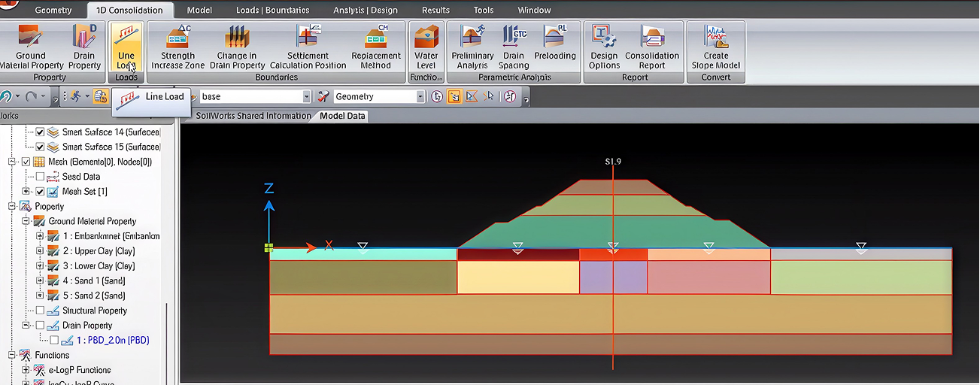Image resolution: width=980 pixels, height=385 pixels.
Task: Open the Consolidation Report
Action: coord(652,47)
